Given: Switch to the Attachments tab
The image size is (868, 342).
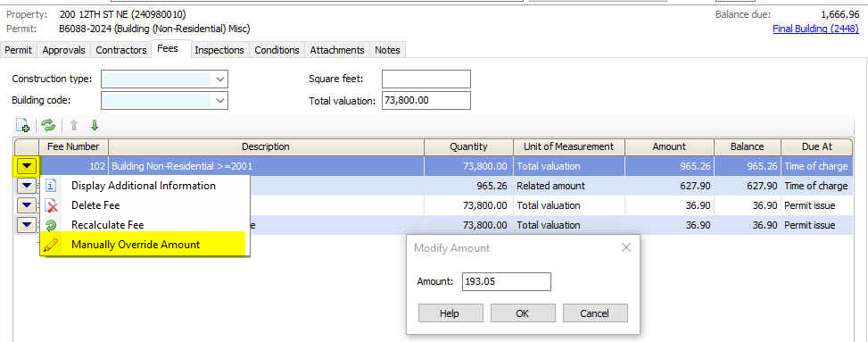Looking at the screenshot, I should pyautogui.click(x=337, y=50).
